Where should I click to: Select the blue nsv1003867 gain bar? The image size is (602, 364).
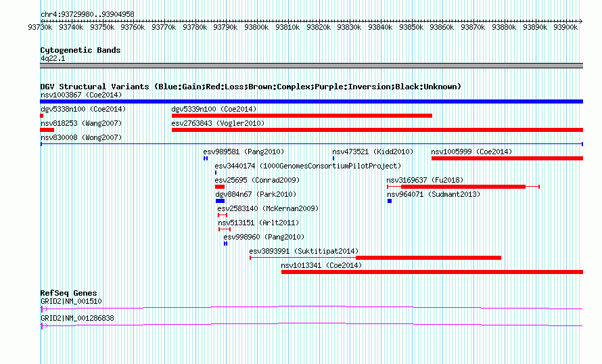tap(311, 101)
